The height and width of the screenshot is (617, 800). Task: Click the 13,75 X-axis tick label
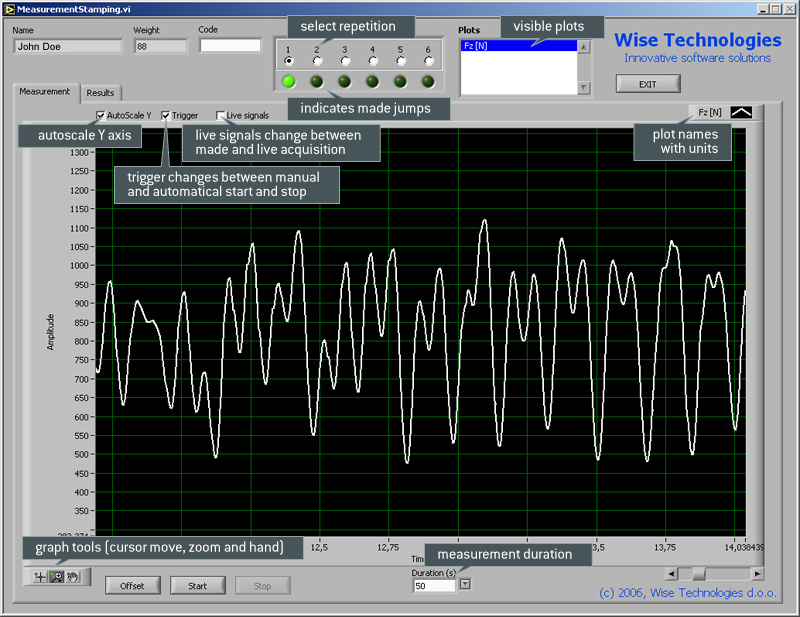665,548
